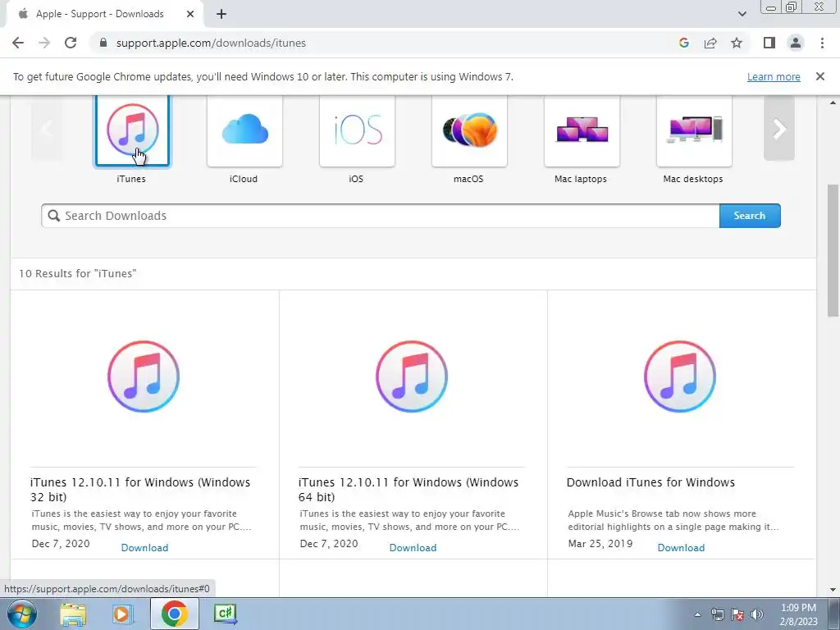This screenshot has height=630, width=840.
Task: Open iTunes 12.10.11 Windows 32 bit title
Action: (140, 489)
